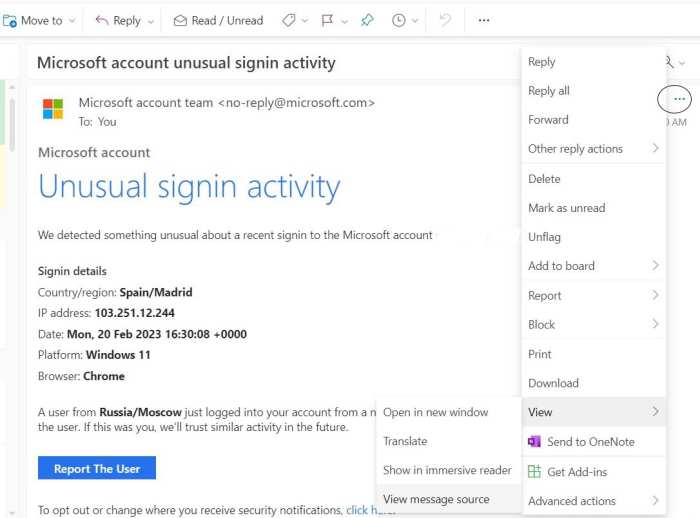Image resolution: width=700 pixels, height=518 pixels.
Task: Click the Categorize tag icon
Action: (x=289, y=20)
